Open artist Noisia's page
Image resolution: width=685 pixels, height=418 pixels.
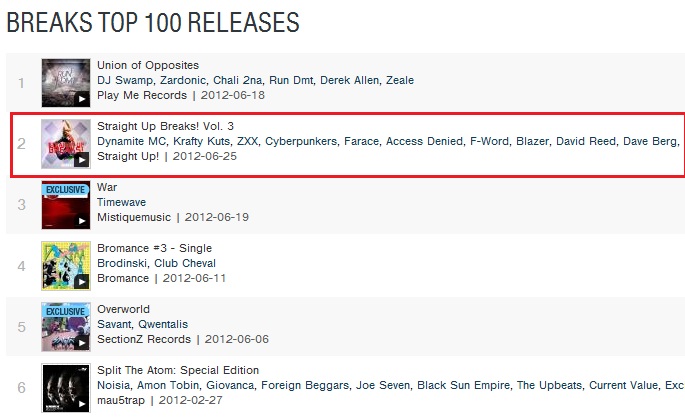pyautogui.click(x=114, y=385)
